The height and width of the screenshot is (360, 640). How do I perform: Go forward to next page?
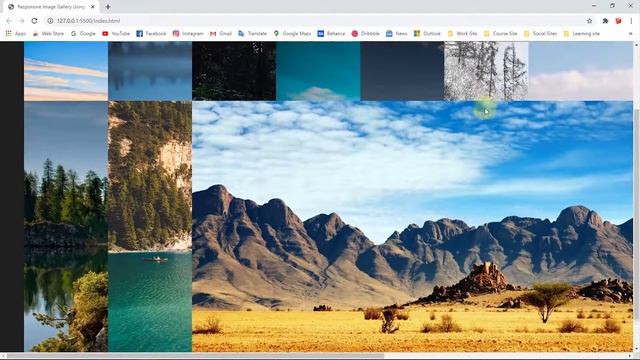(x=22, y=21)
